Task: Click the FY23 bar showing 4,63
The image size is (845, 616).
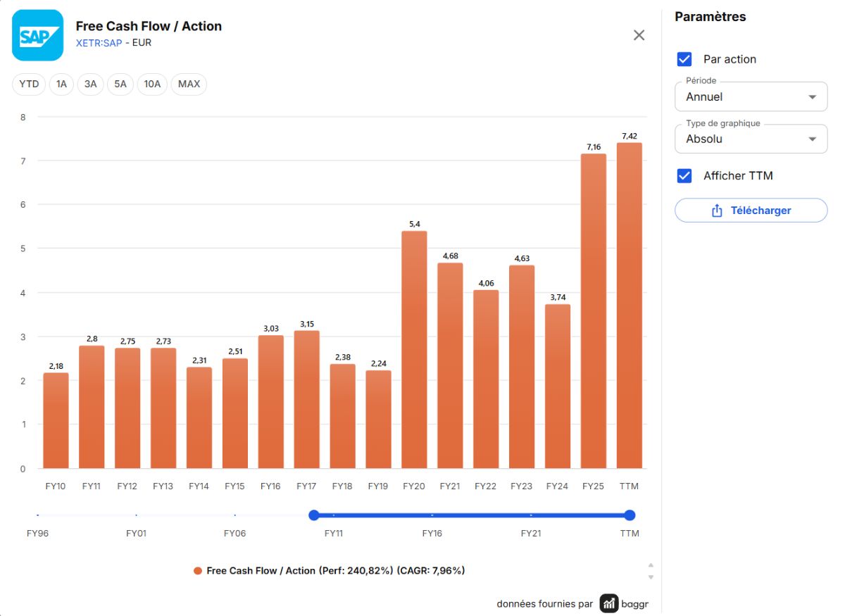Action: (x=522, y=367)
